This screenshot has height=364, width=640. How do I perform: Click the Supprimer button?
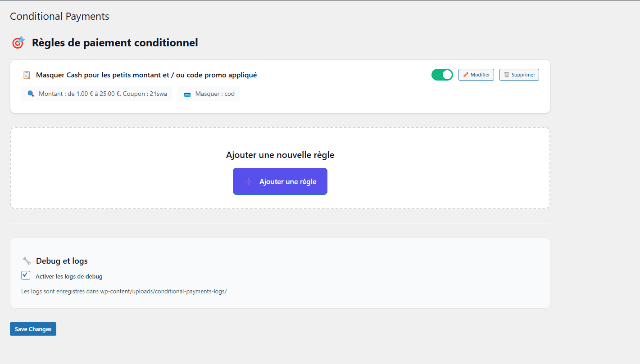point(519,74)
